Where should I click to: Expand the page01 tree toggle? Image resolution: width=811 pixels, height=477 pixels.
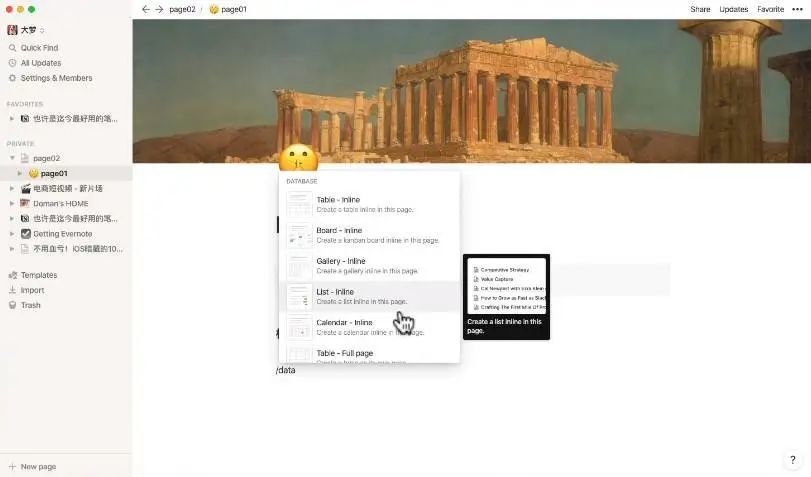(x=20, y=173)
